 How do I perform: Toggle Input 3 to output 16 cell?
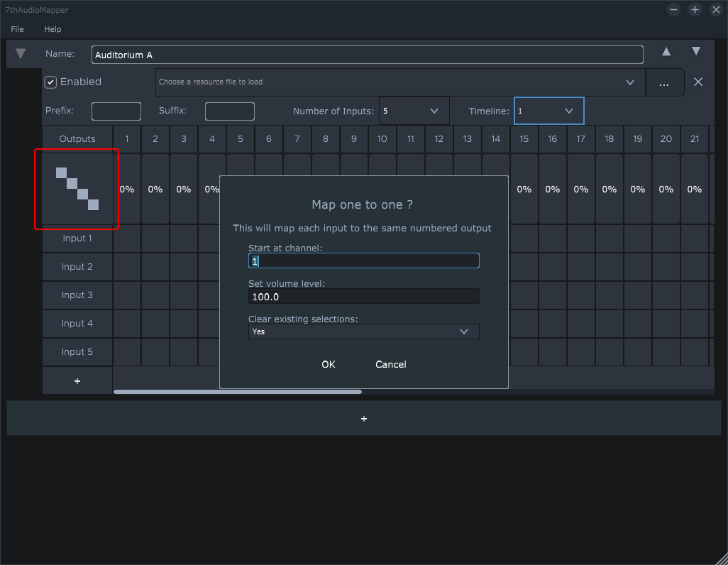[x=553, y=295]
